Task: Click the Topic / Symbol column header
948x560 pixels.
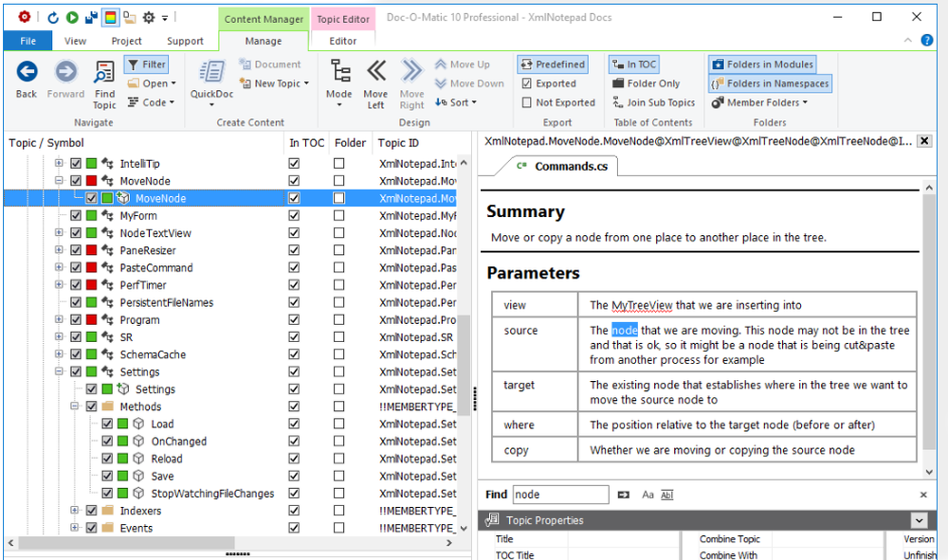Action: [46, 143]
